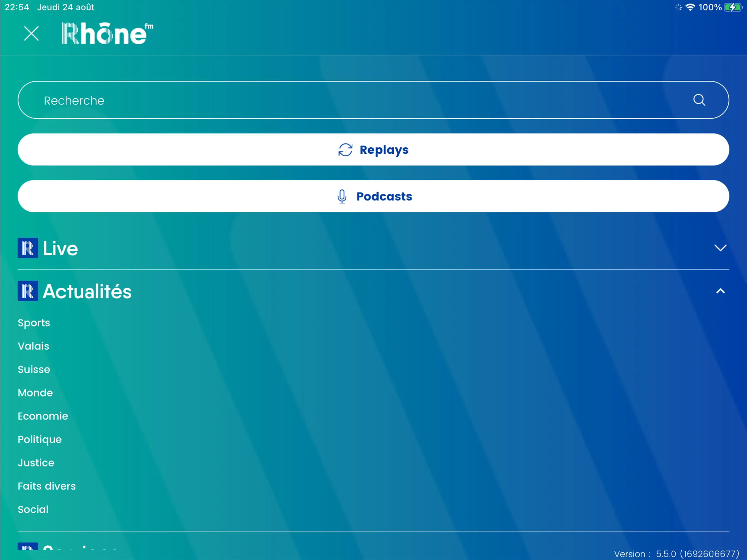Open the Politique category

point(40,439)
